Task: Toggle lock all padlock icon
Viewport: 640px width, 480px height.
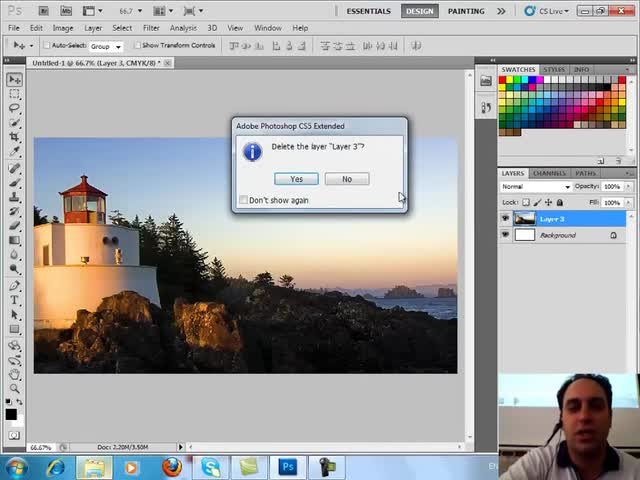Action: coord(560,202)
